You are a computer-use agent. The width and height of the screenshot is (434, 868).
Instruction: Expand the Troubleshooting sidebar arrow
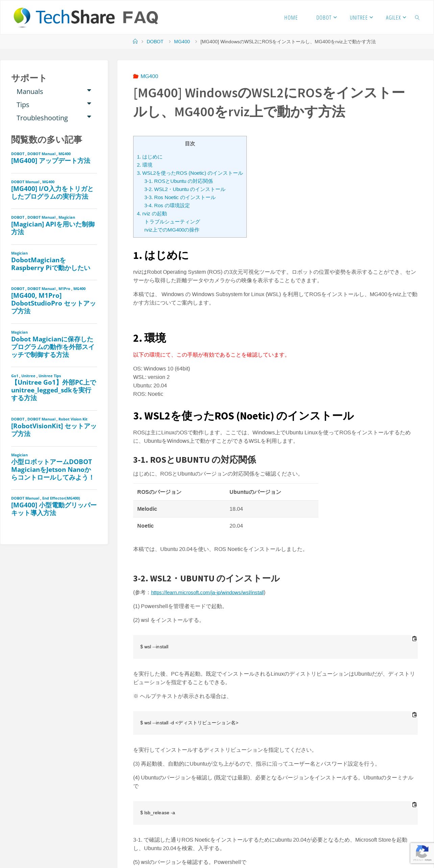click(89, 117)
